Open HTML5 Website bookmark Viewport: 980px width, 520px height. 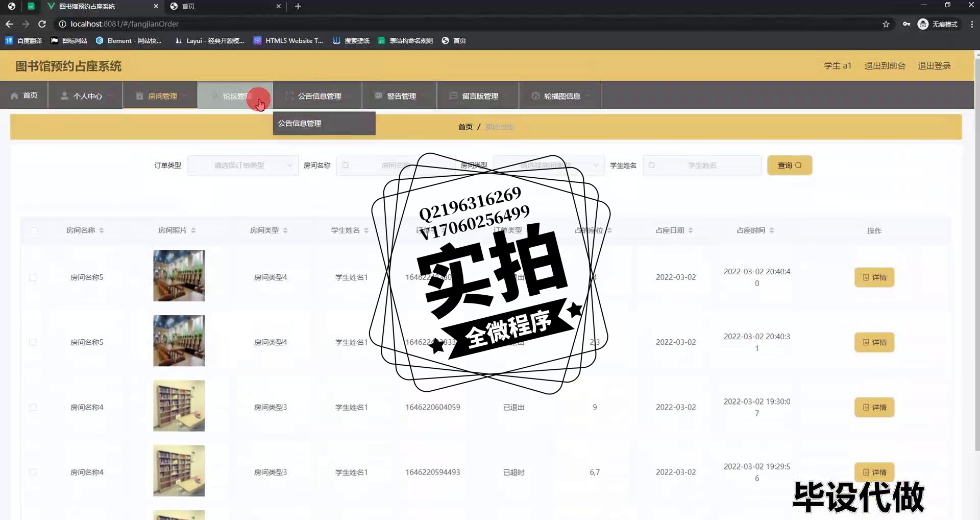[288, 40]
